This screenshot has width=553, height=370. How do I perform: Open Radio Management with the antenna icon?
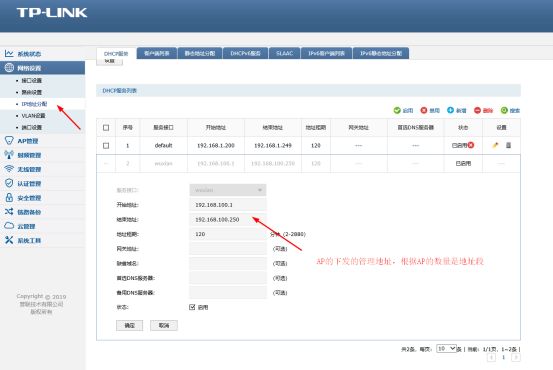coord(23,155)
